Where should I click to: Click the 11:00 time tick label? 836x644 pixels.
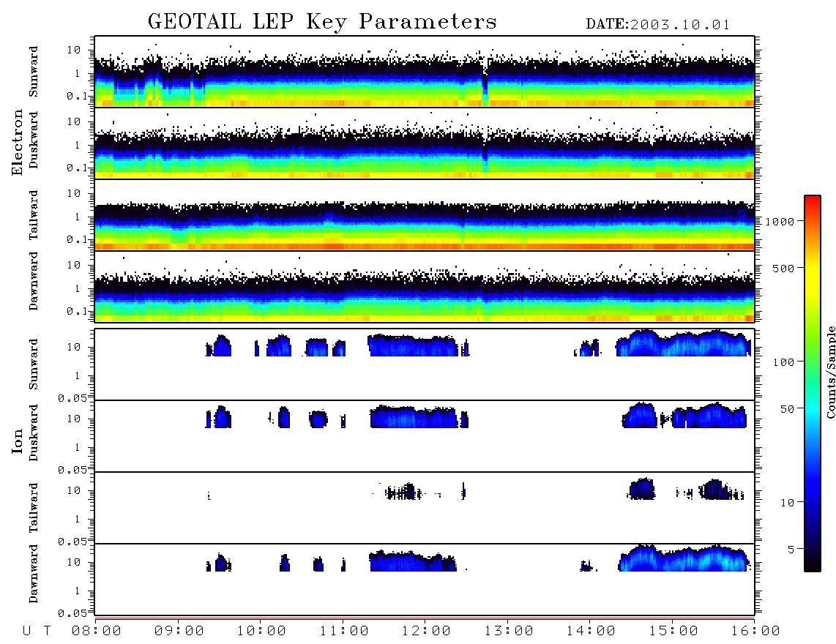click(344, 632)
